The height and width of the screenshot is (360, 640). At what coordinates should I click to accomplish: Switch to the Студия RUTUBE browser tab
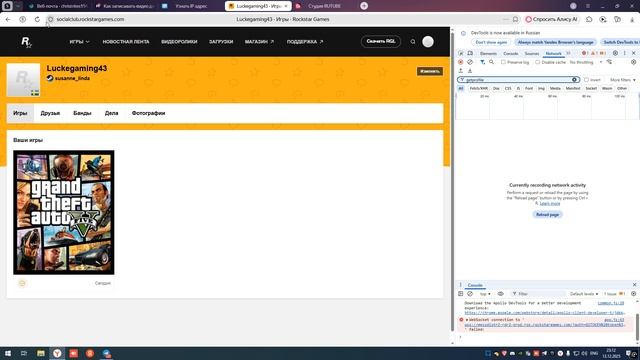(x=324, y=6)
